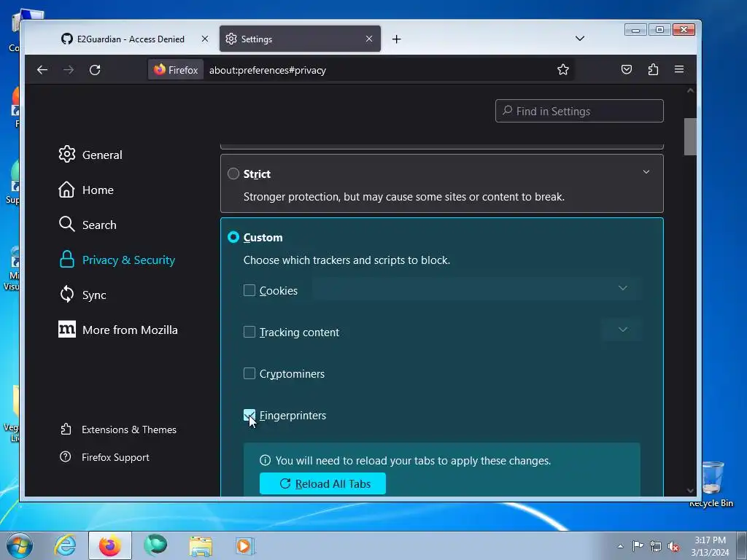Viewport: 747px width, 560px height.
Task: Focus the Find in Settings search box
Action: [579, 111]
